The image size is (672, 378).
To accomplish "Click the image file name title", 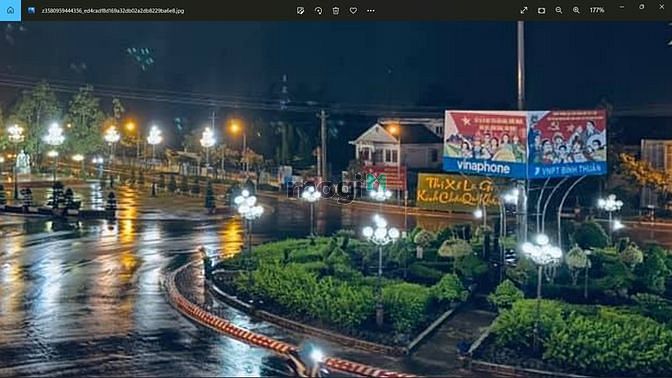I will point(113,11).
